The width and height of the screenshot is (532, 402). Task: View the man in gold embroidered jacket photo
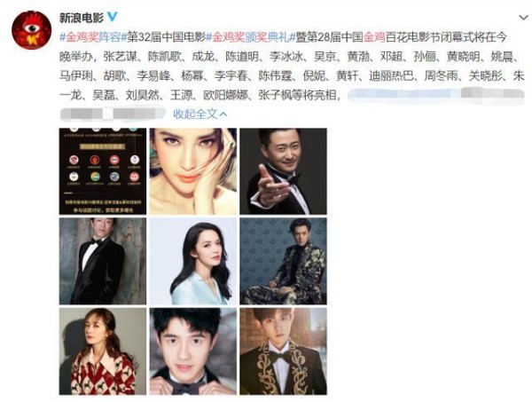(284, 351)
